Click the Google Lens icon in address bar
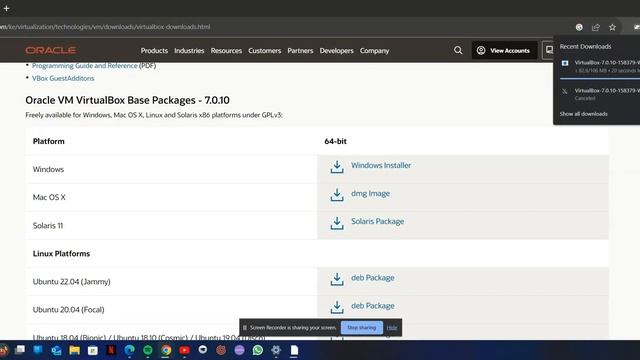 (x=579, y=27)
